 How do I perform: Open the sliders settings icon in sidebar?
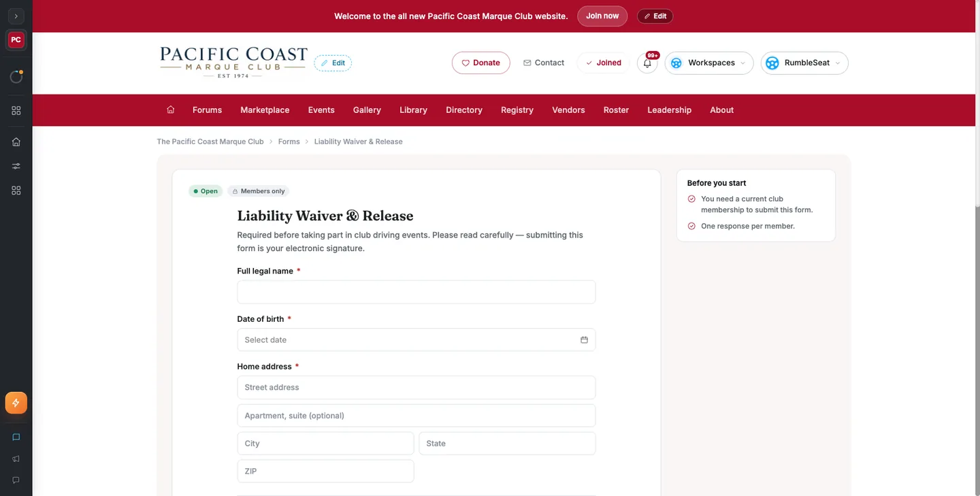point(16,166)
